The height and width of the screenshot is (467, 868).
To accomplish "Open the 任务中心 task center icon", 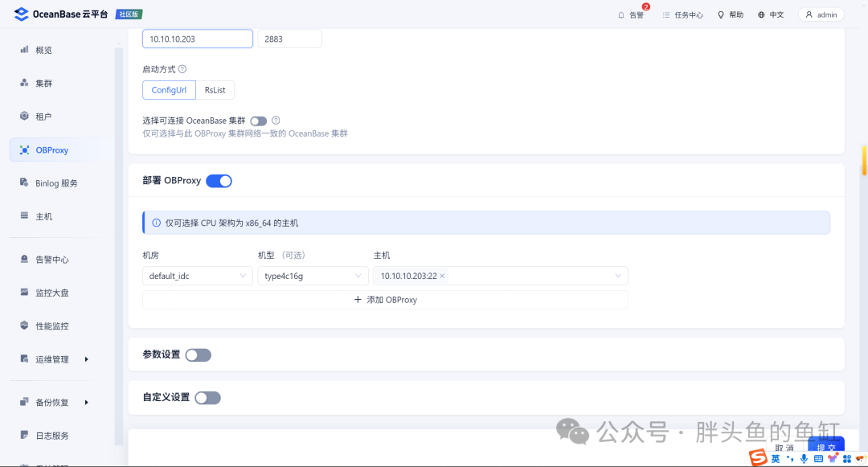I will point(666,15).
